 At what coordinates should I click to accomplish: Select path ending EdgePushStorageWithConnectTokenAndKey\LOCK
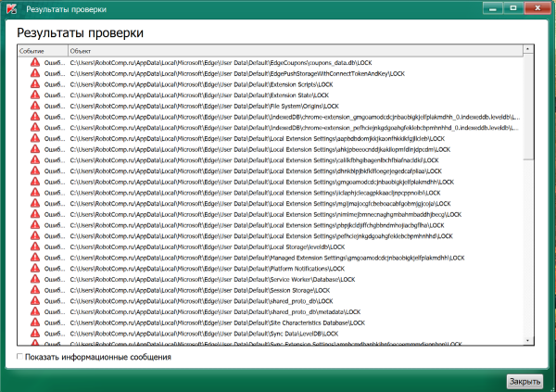tap(237, 73)
